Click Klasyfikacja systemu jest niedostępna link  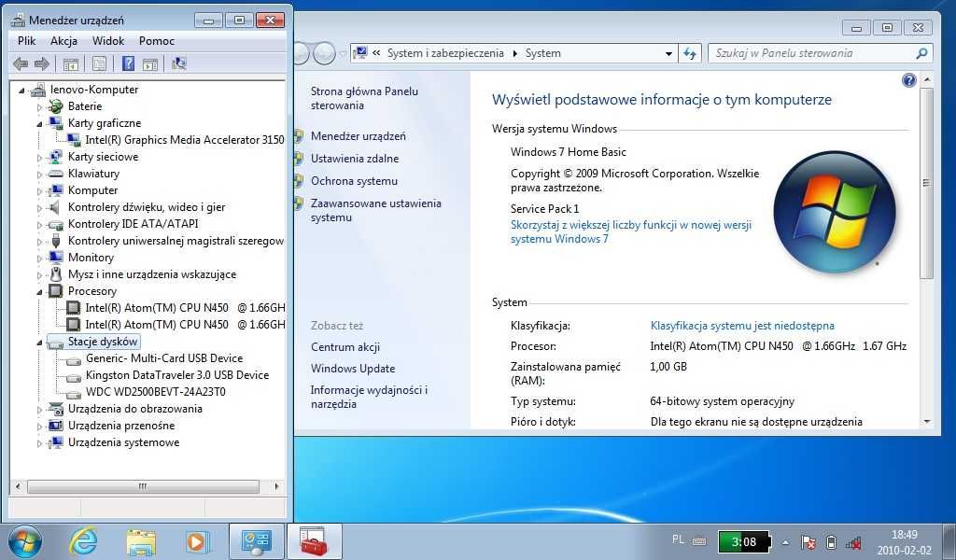pos(742,326)
